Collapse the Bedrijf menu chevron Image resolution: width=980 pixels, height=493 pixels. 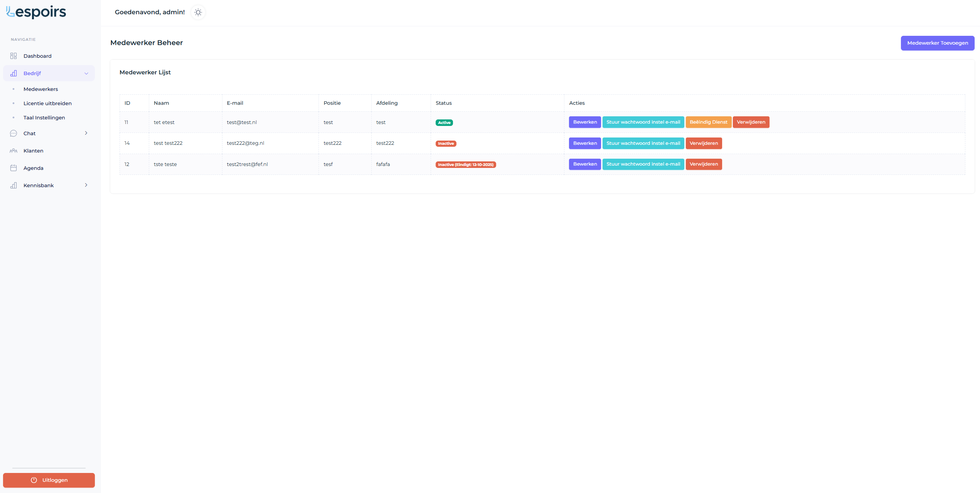coord(86,73)
